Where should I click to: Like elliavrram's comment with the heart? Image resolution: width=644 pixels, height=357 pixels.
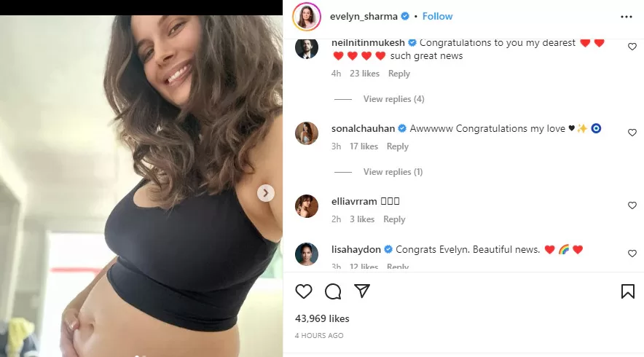(632, 205)
